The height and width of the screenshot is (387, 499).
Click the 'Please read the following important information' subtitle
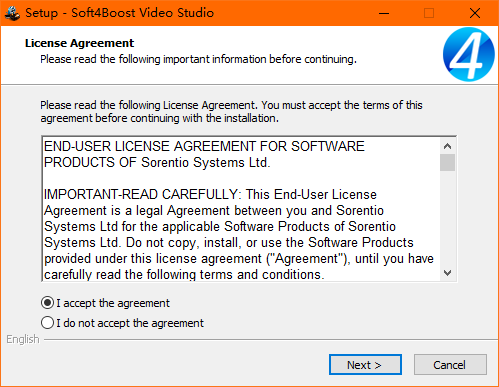click(198, 59)
